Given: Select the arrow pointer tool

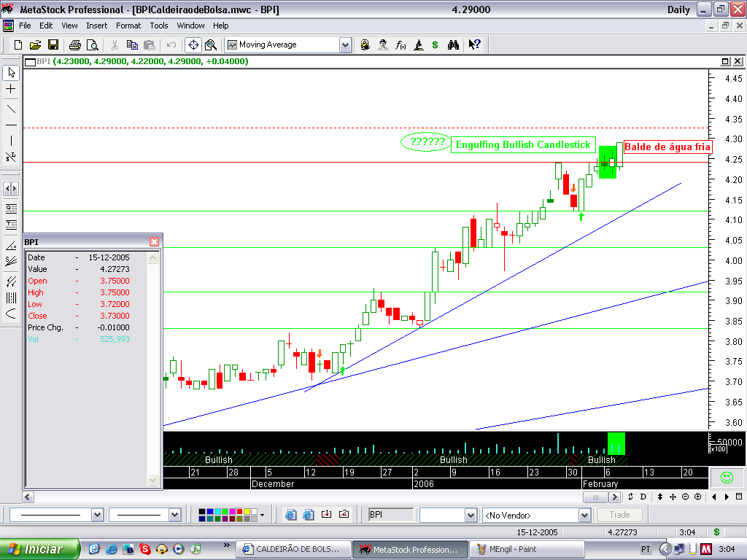Looking at the screenshot, I should pyautogui.click(x=11, y=72).
